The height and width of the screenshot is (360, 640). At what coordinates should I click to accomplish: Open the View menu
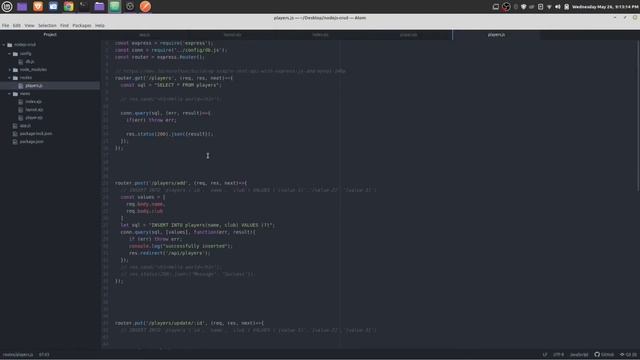29,26
